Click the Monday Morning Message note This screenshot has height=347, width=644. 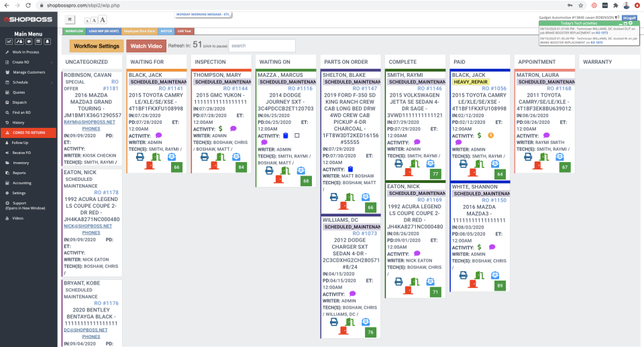pyautogui.click(x=203, y=14)
